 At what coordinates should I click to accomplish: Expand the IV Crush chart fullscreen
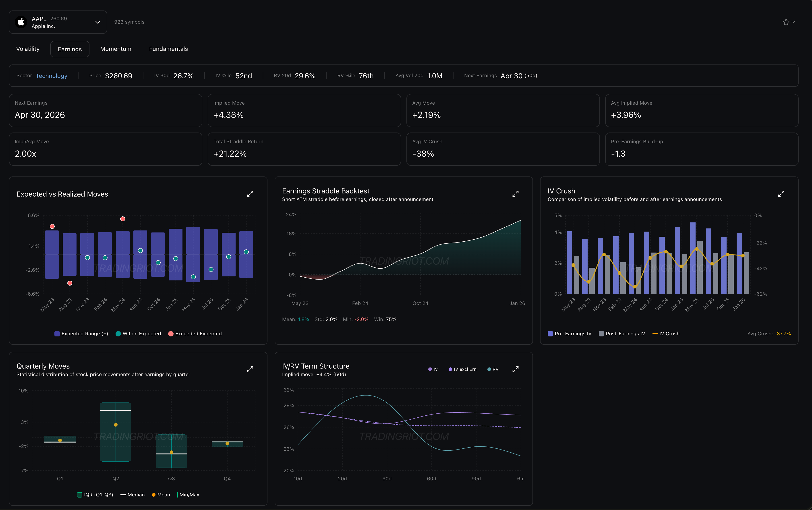781,194
